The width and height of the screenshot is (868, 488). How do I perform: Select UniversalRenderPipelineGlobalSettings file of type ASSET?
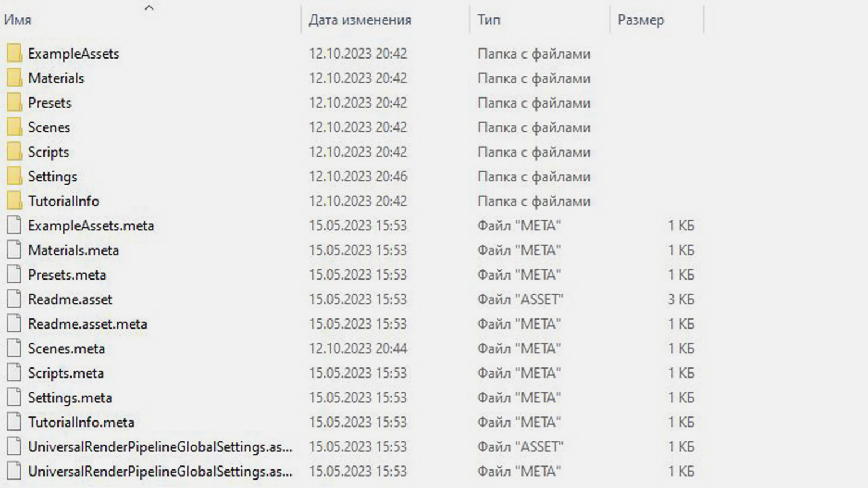click(160, 447)
